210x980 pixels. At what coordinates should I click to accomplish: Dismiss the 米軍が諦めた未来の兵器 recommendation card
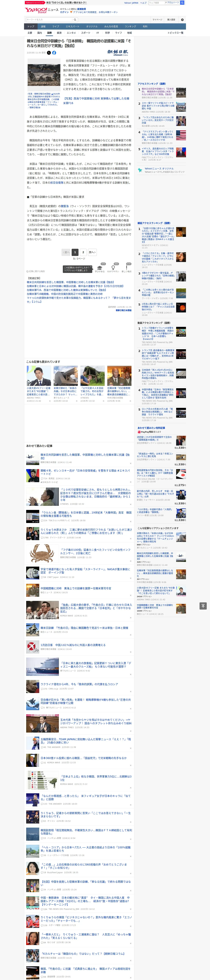tap(77, 401)
